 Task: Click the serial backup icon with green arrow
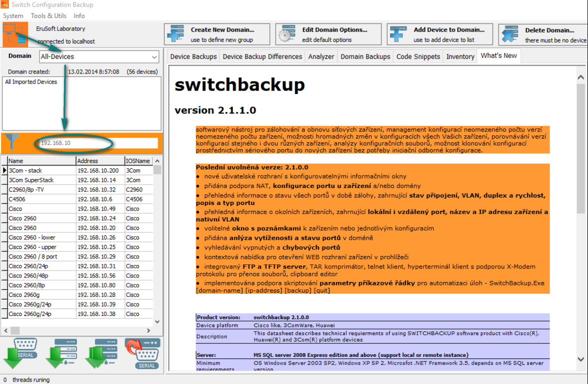tap(21, 353)
